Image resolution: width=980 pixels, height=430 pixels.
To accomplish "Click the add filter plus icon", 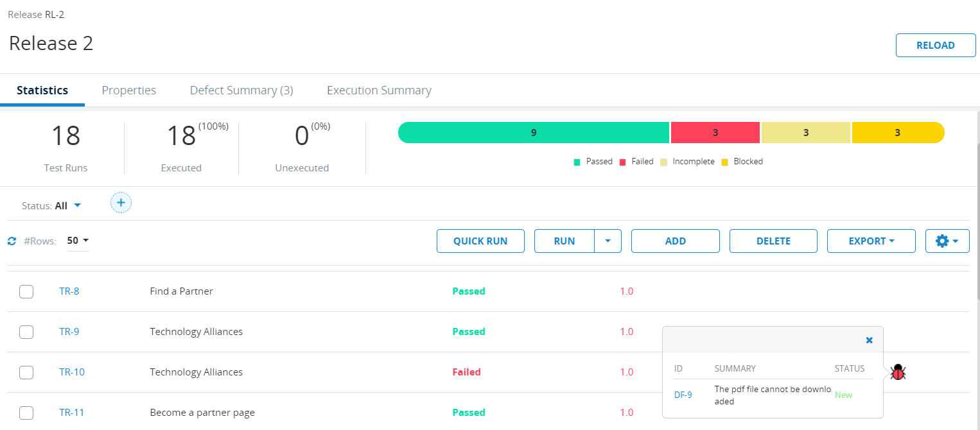I will (121, 203).
